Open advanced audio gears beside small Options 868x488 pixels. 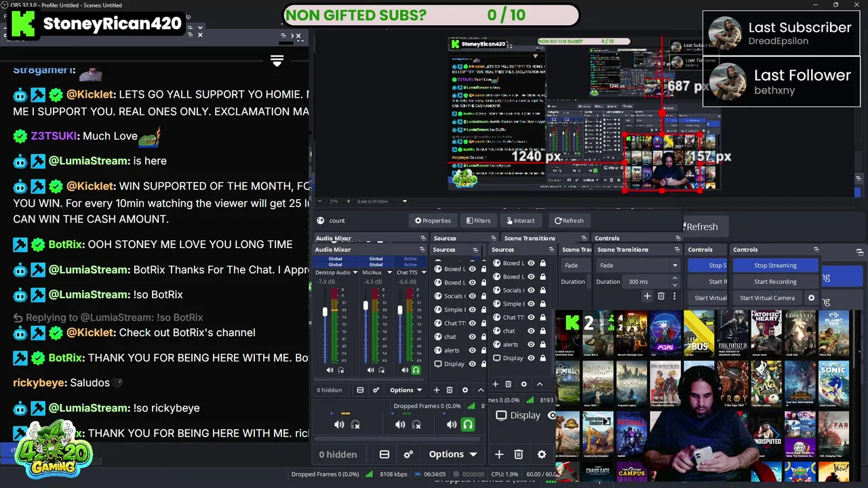pyautogui.click(x=376, y=390)
